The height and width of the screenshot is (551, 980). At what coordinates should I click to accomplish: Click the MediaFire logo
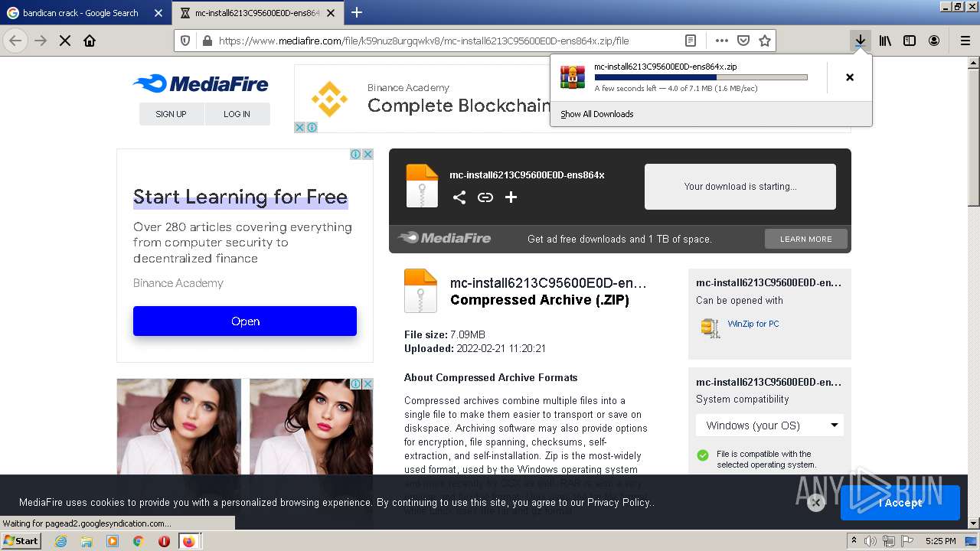[x=201, y=83]
